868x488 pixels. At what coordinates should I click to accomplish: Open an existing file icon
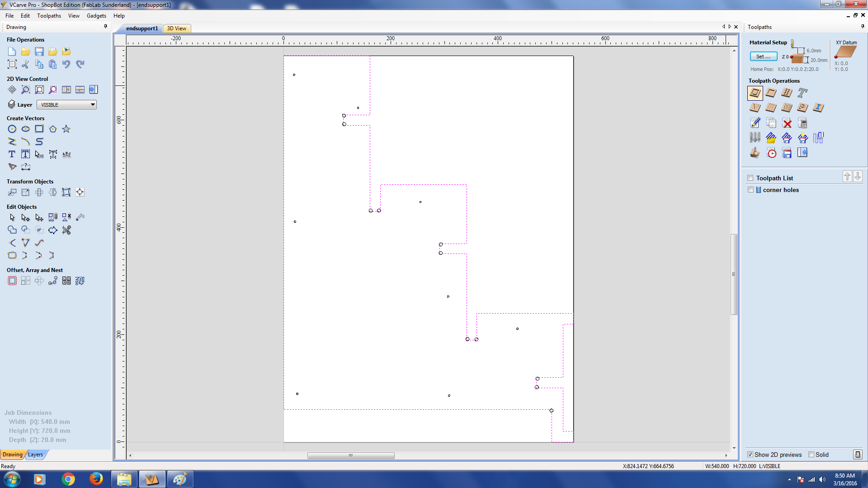coord(26,52)
